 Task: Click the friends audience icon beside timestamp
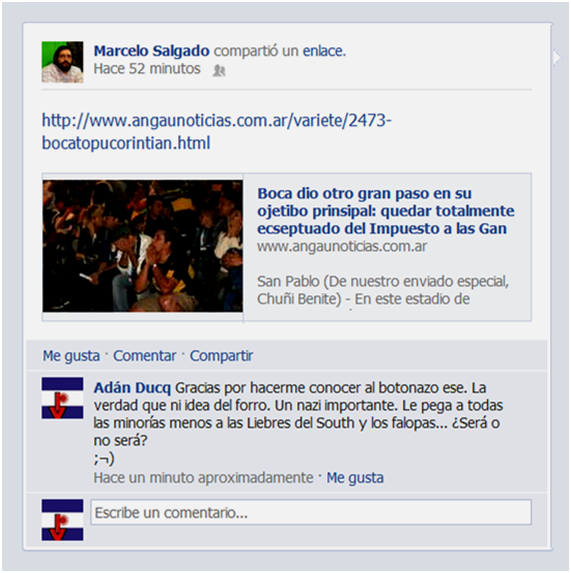pos(219,70)
